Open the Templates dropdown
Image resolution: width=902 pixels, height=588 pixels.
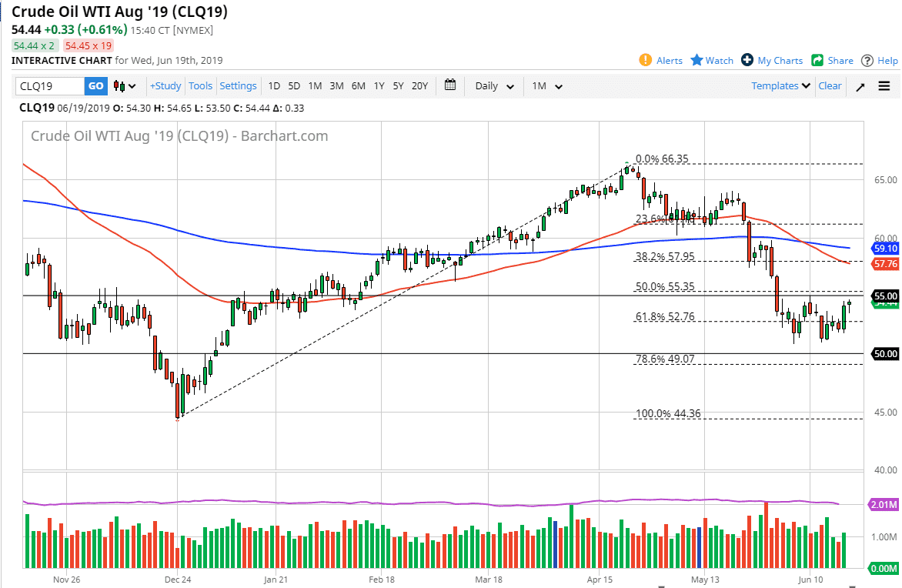pyautogui.click(x=779, y=85)
